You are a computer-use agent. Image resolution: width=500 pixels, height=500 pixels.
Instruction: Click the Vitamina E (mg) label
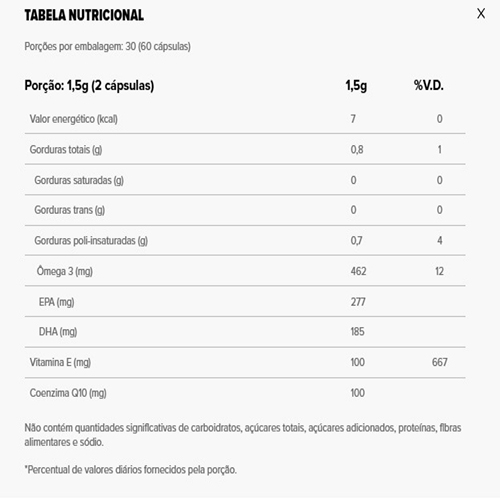click(60, 362)
